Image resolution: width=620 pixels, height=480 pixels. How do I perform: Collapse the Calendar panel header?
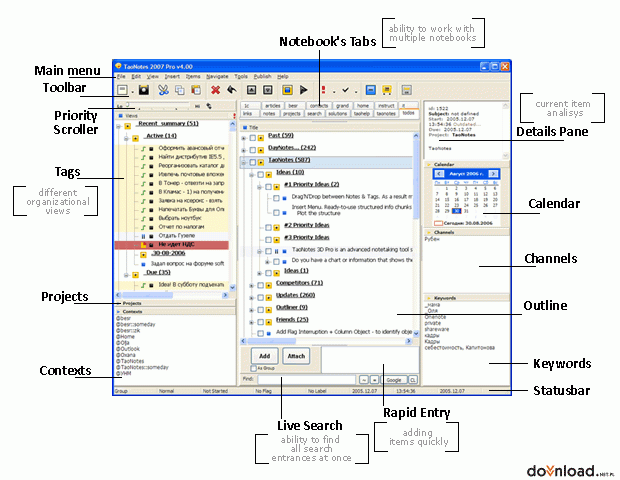467,164
